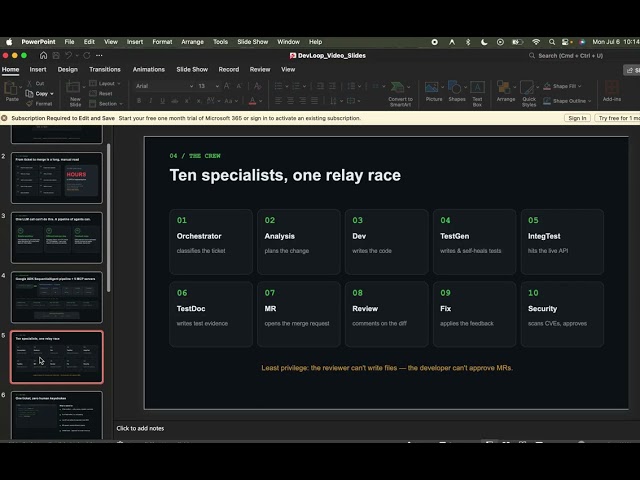The height and width of the screenshot is (480, 640).
Task: Open the Arrange menu in menu bar
Action: tap(192, 42)
